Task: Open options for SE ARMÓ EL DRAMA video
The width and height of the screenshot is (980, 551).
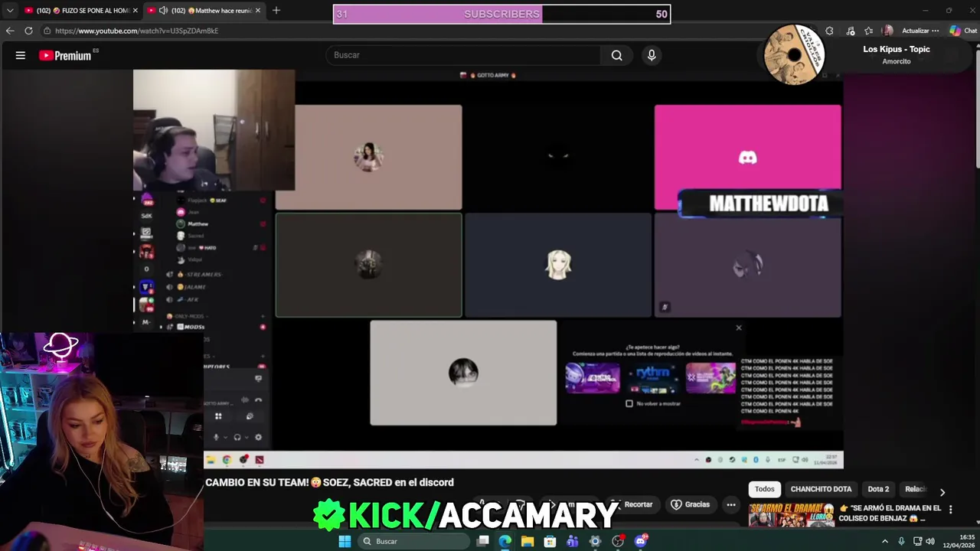Action: coord(951,509)
